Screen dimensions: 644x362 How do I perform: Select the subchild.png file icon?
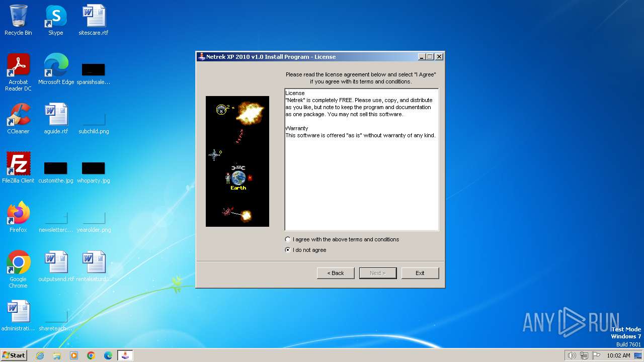[x=94, y=122]
